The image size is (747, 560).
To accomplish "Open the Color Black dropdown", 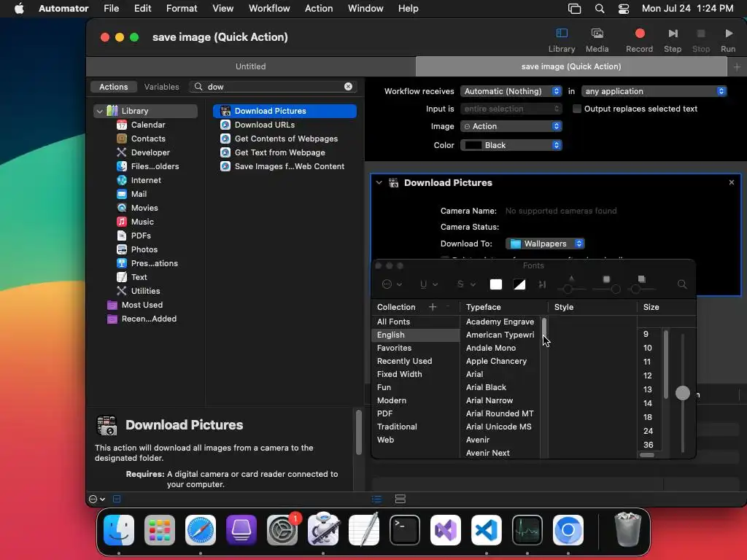I will pos(511,145).
